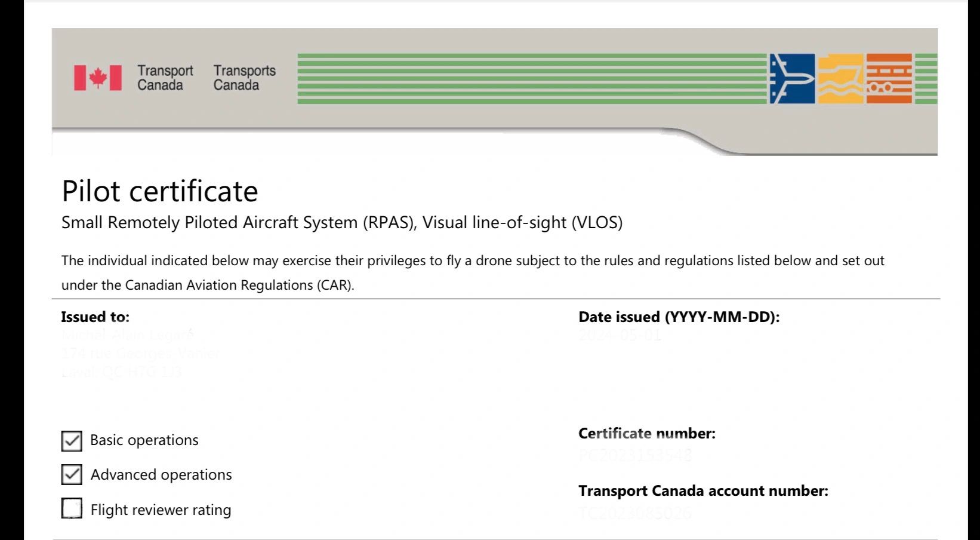Click the blue airplane icon
980x540 pixels.
[x=791, y=78]
